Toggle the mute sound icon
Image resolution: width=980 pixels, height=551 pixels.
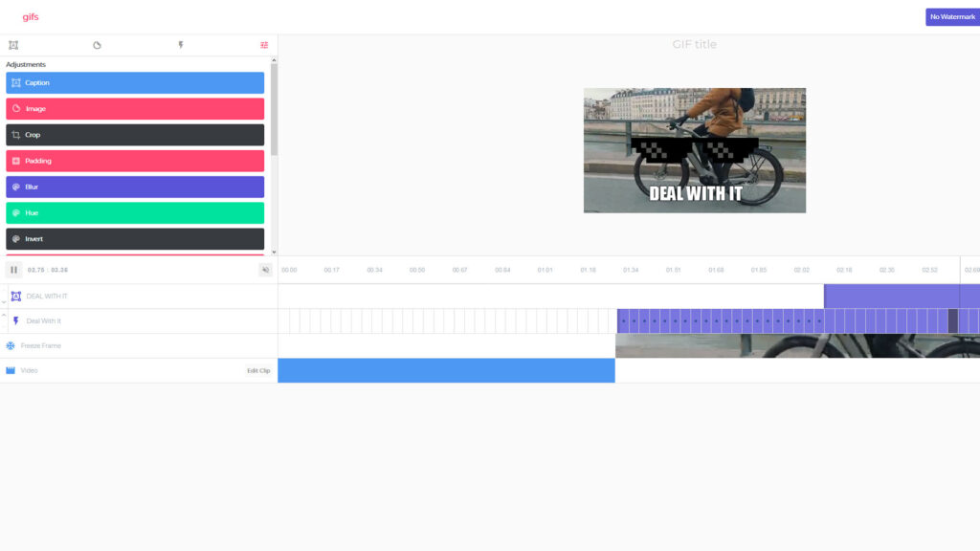tap(266, 270)
